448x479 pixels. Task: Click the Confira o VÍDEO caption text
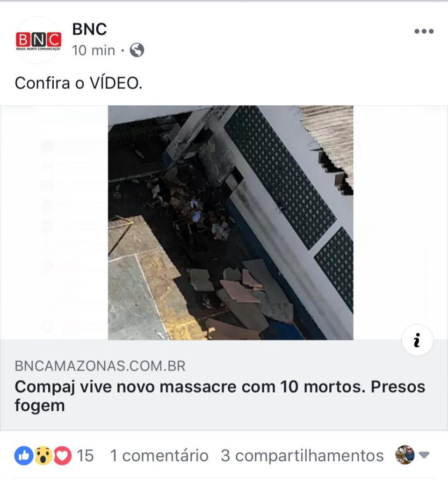point(79,83)
